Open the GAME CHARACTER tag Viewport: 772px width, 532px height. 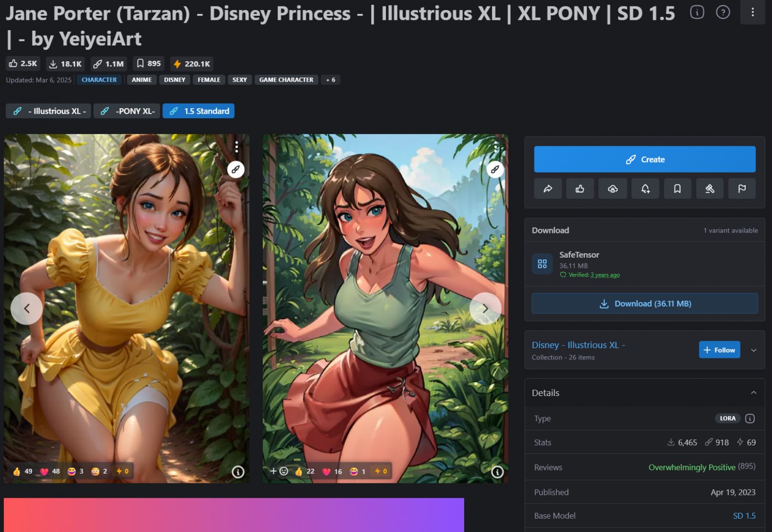pyautogui.click(x=286, y=80)
